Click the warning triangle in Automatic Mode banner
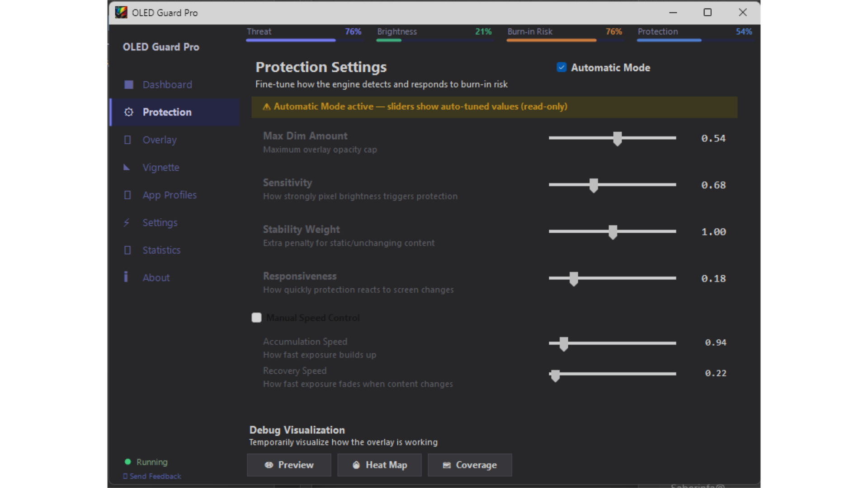This screenshot has height=488, width=868. 267,107
